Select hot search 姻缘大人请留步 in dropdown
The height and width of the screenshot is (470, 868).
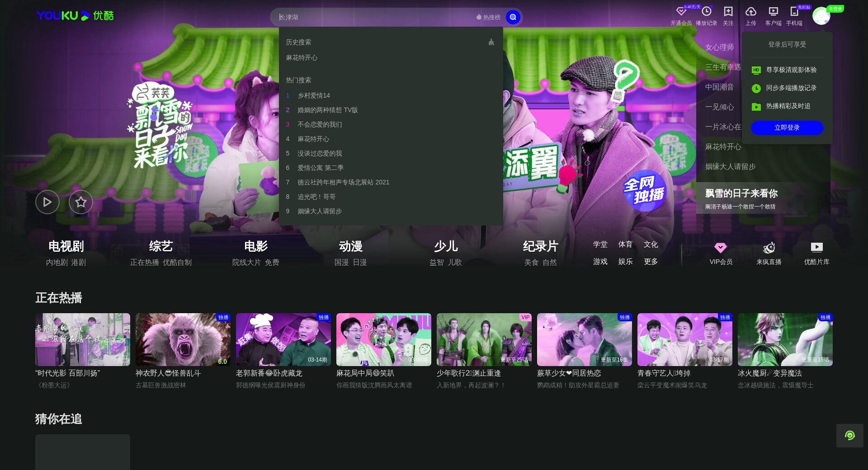[x=320, y=211]
